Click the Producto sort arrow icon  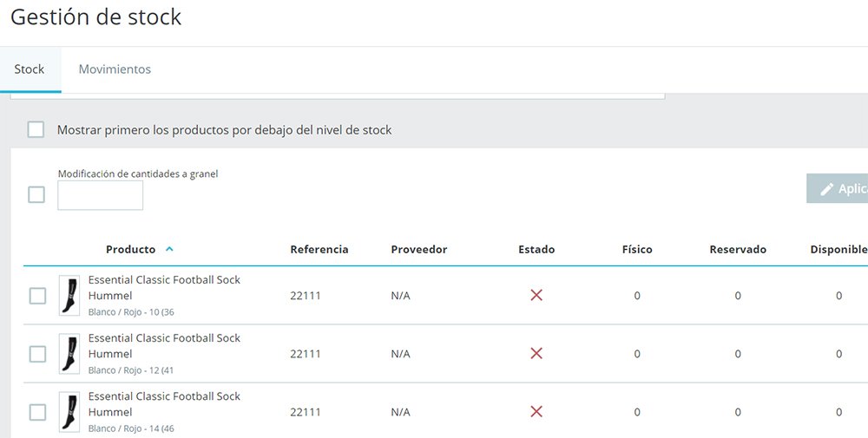tap(169, 250)
